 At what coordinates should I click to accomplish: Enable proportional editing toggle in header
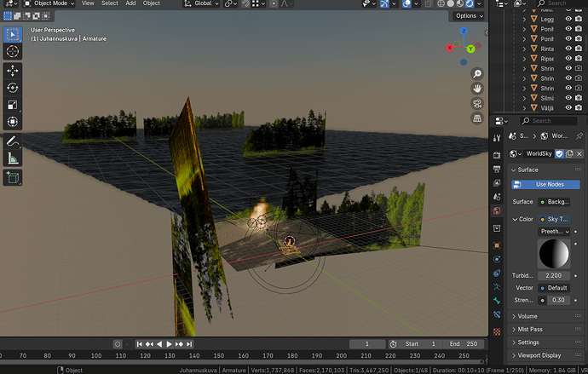(274, 3)
